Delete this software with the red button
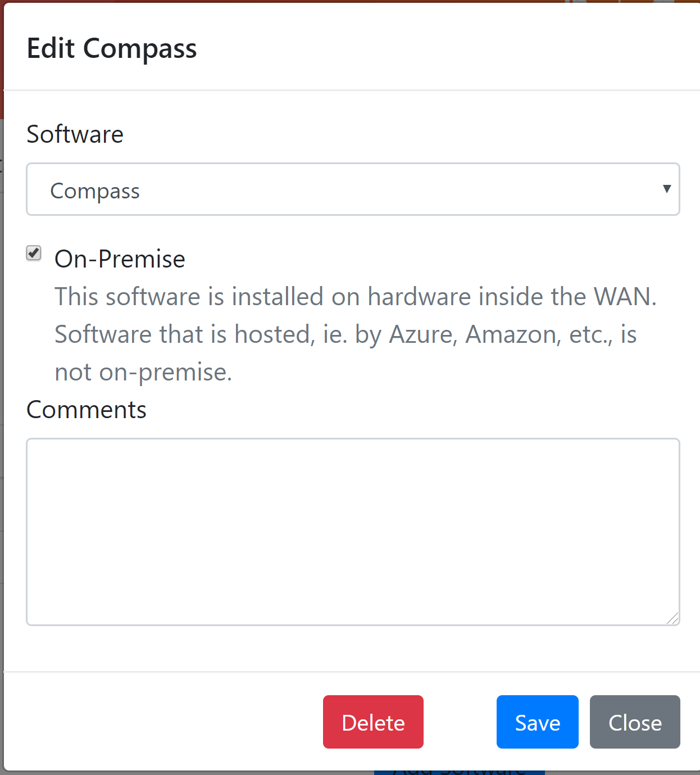Image resolution: width=700 pixels, height=775 pixels. click(x=373, y=722)
